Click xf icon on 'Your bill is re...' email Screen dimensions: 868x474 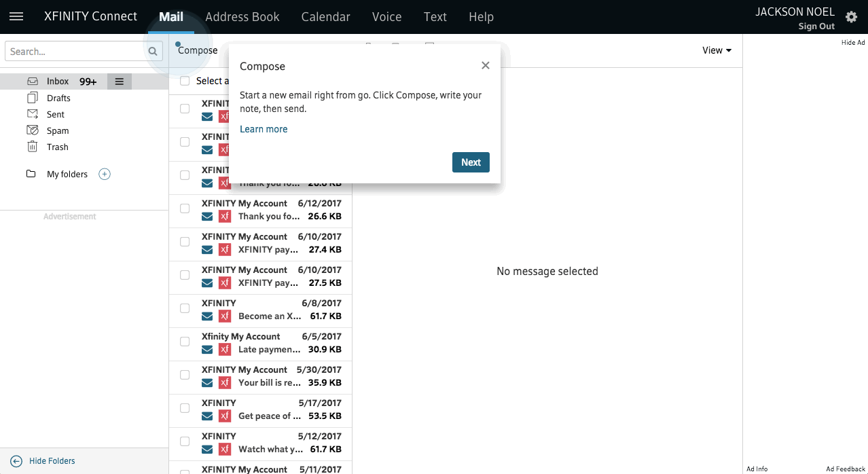tap(225, 383)
